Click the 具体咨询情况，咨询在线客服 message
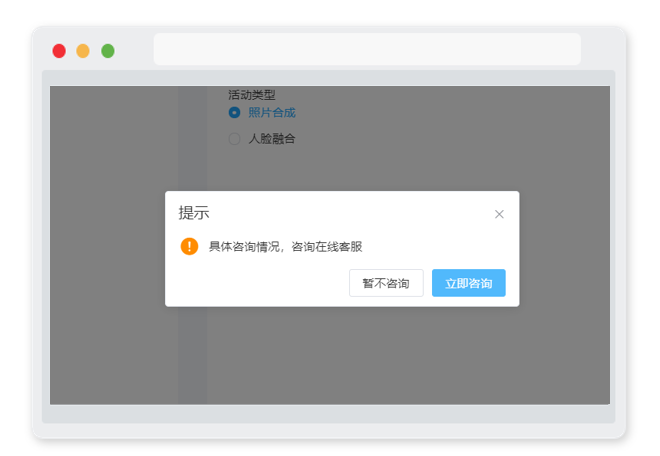 [285, 247]
